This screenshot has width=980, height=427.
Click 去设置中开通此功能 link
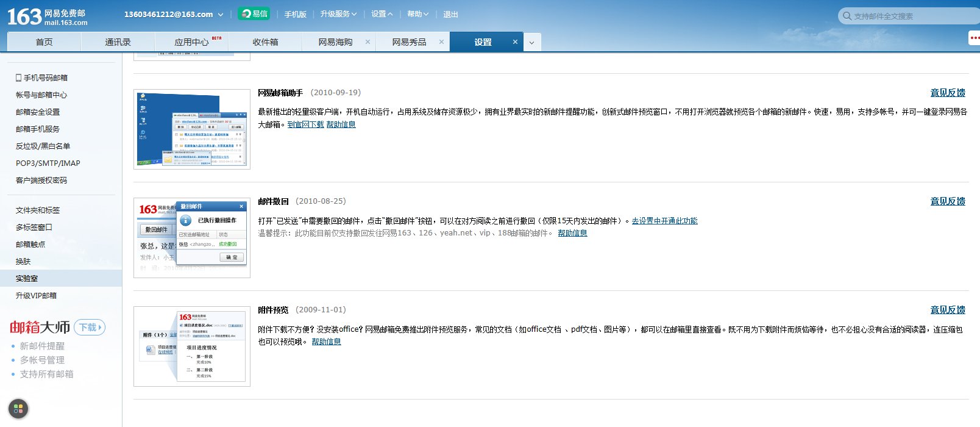tap(664, 221)
